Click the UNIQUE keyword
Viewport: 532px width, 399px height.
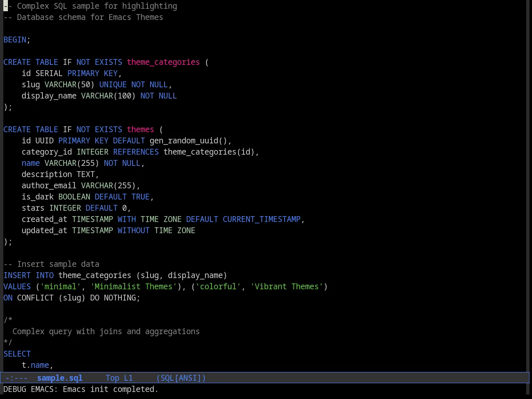pos(113,84)
